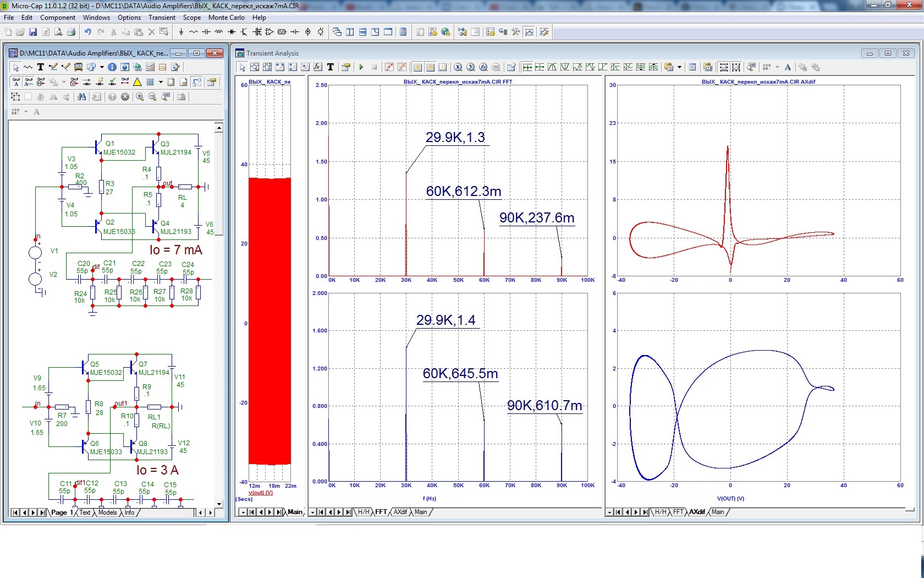Image resolution: width=924 pixels, height=578 pixels.
Task: Click the schematic vertical scrollbar up arrow
Action: (219, 128)
